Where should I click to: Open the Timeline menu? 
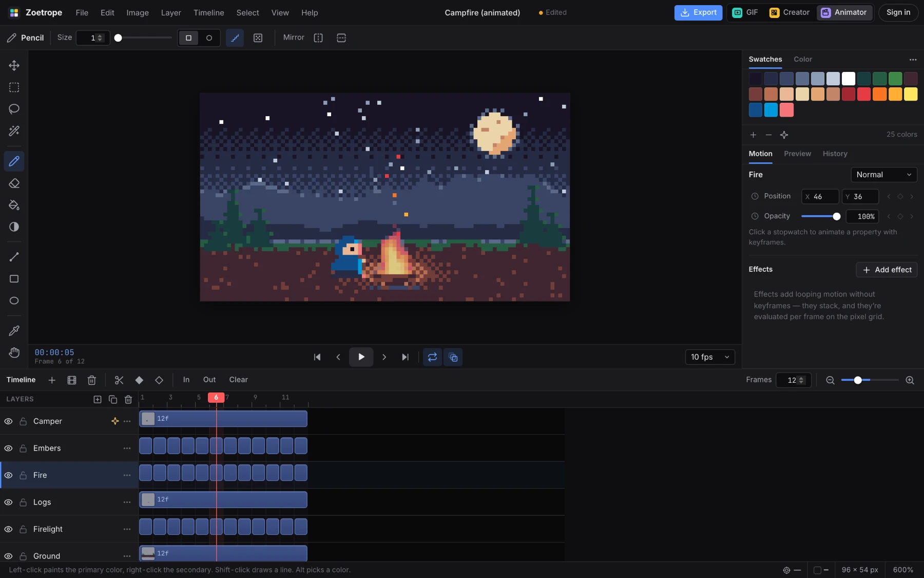[208, 12]
